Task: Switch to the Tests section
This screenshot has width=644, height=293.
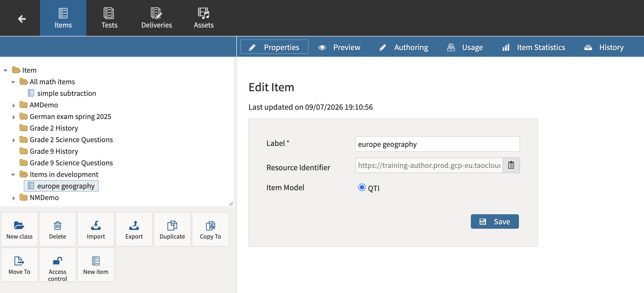Action: click(109, 18)
